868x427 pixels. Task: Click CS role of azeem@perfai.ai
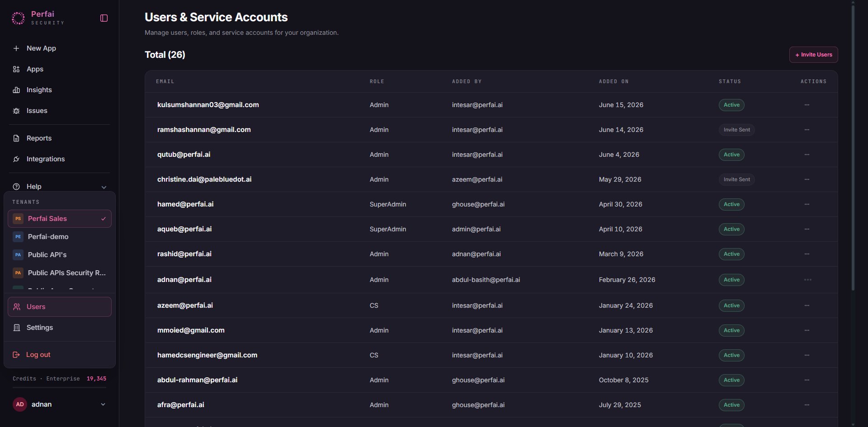click(374, 305)
